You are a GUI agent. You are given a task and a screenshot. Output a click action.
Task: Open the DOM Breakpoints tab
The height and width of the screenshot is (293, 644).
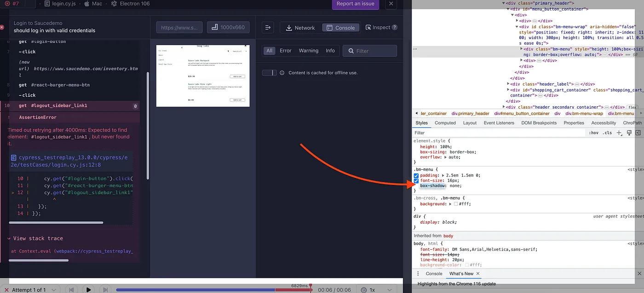tap(539, 123)
